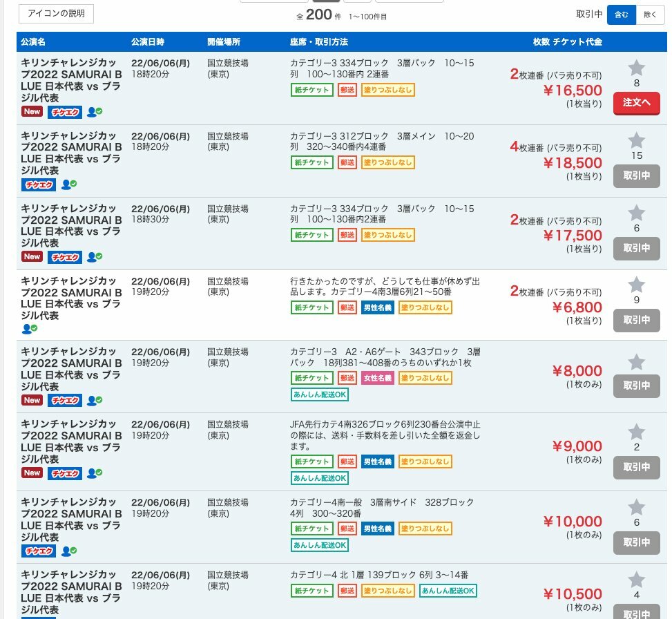672x619 pixels.
Task: Click verified-seller icon in the ¥16,500 row
Action: pyautogui.click(x=95, y=112)
